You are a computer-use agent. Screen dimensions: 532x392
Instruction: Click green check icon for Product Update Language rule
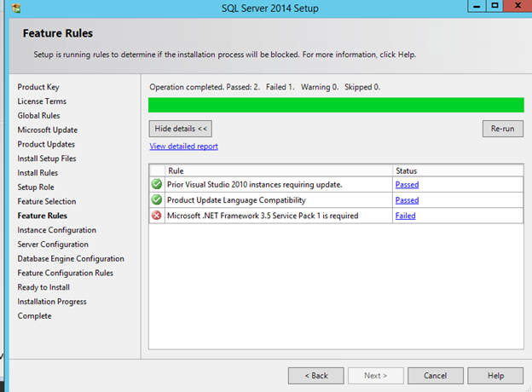156,199
